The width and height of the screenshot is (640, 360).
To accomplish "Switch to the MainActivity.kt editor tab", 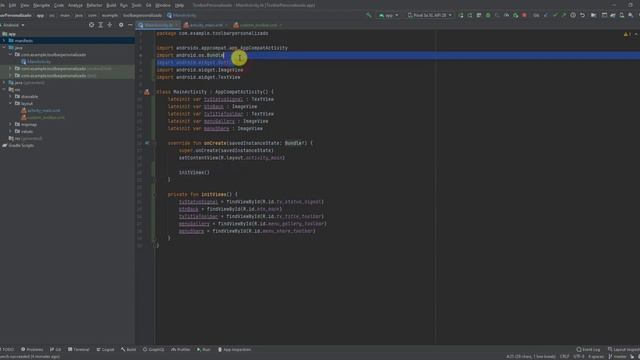I will pos(157,25).
